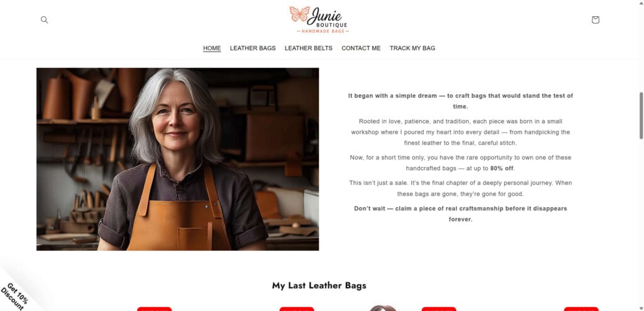
Task: Open the LEATHER BAGS menu item
Action: tap(253, 48)
